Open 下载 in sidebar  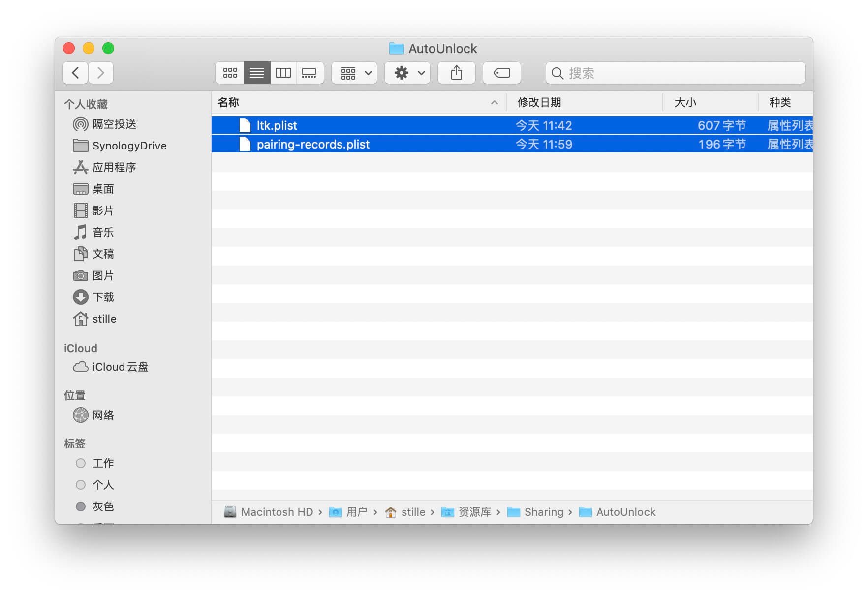93,297
